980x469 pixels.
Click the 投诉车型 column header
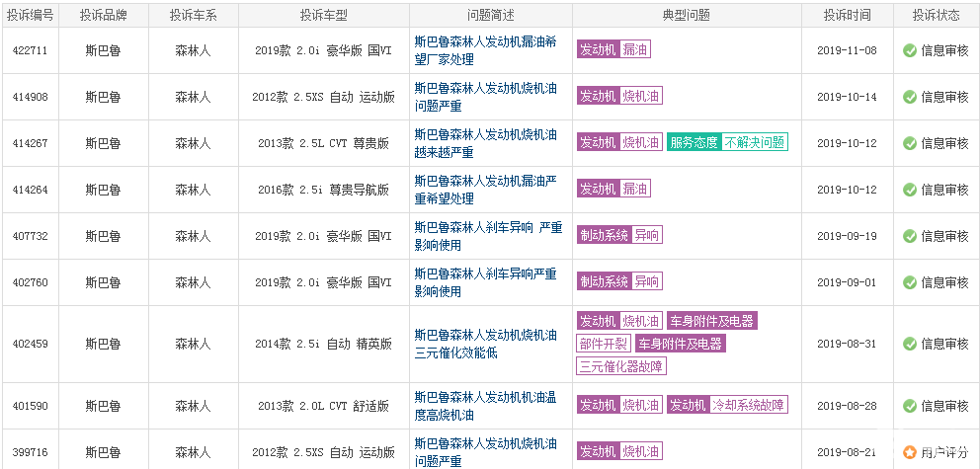coord(324,16)
